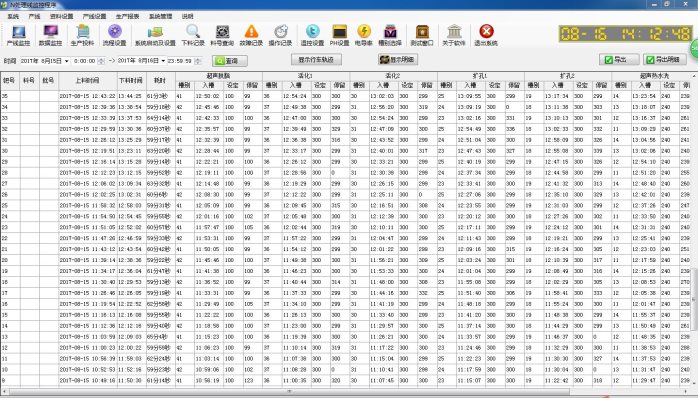698x398 pixels.
Task: Open the 产线监控 production line monitor
Action: (18, 35)
